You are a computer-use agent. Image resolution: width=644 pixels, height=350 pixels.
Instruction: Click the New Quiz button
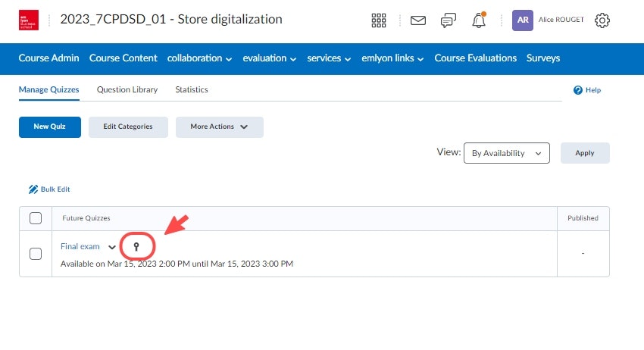tap(49, 127)
